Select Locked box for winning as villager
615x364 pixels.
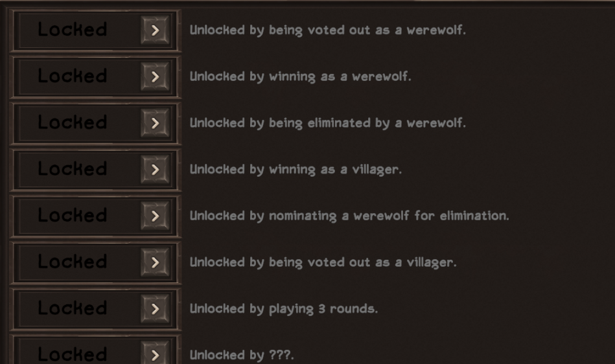tap(95, 170)
